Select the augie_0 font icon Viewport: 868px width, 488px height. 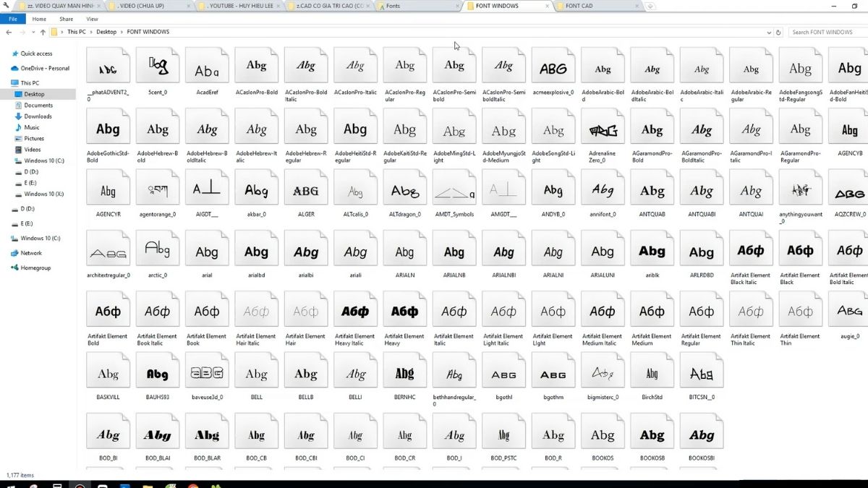[x=849, y=309]
